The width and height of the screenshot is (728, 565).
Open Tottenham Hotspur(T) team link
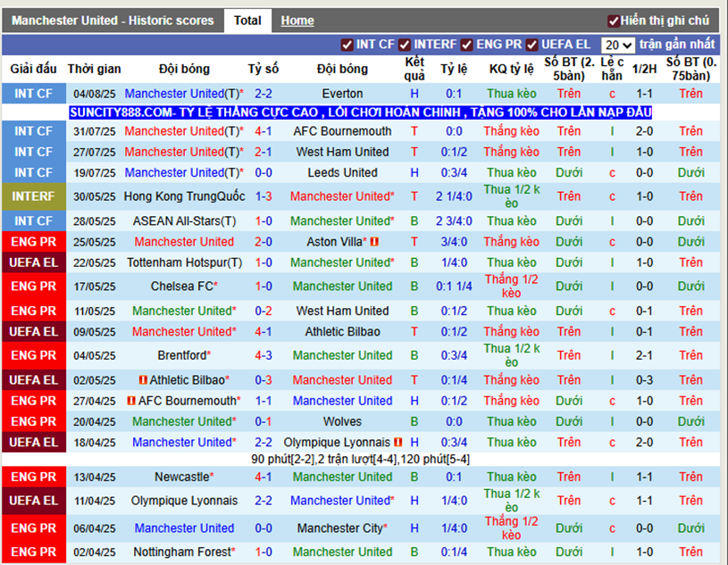[184, 262]
